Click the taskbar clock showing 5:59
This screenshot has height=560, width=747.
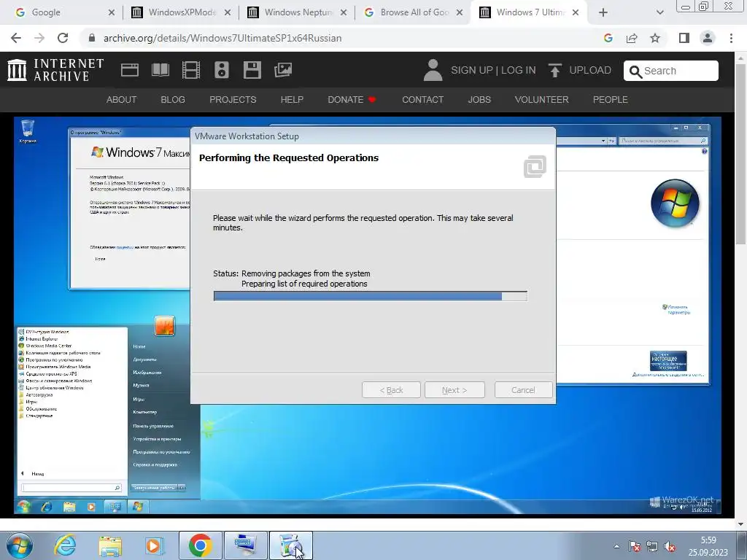(708, 546)
